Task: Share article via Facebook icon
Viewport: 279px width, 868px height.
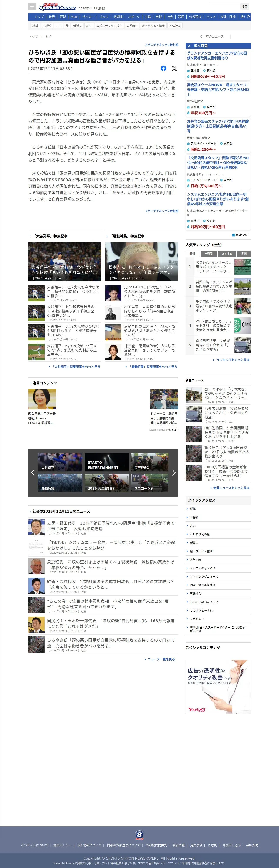Action: [x=163, y=68]
